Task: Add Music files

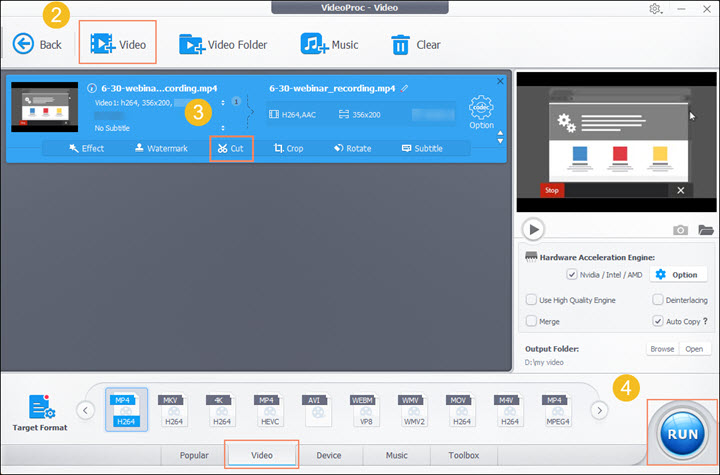Action: tap(329, 45)
